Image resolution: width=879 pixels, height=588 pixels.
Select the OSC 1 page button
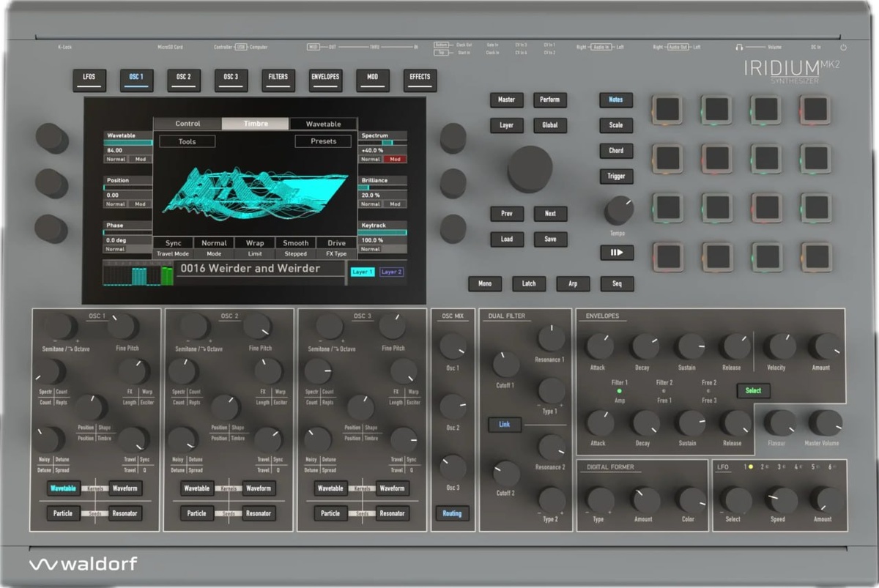point(136,80)
